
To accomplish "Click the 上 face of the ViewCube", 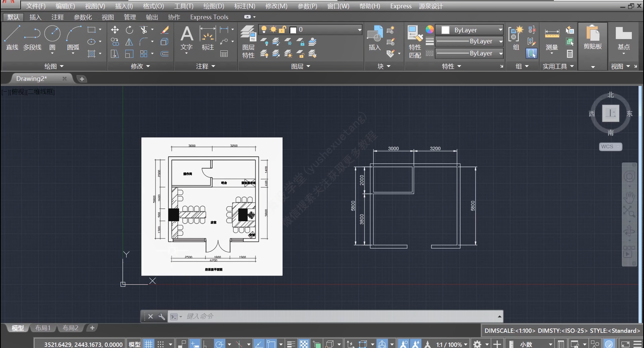I will 610,113.
